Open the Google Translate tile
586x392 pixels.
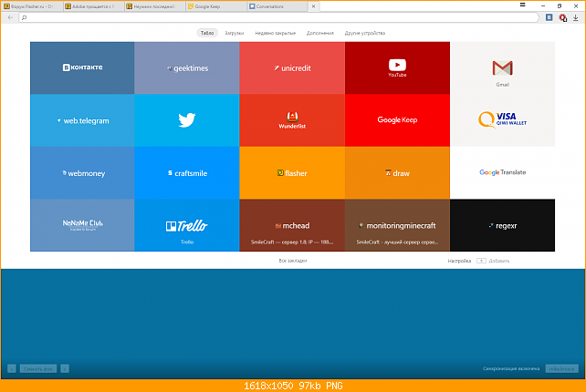click(x=502, y=173)
